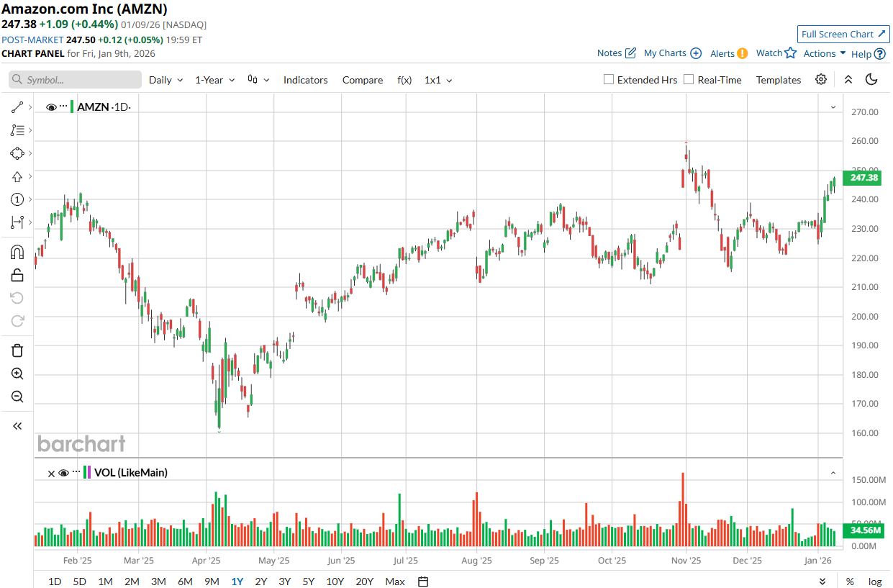The width and height of the screenshot is (893, 588).
Task: Open chart settings gear icon
Action: coord(821,79)
